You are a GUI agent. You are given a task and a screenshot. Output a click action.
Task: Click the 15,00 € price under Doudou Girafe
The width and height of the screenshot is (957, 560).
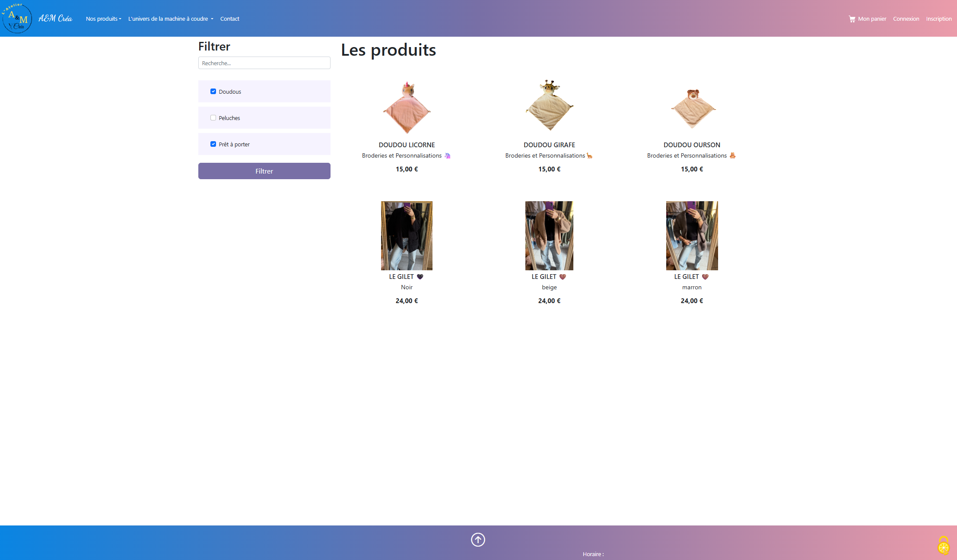coord(550,169)
